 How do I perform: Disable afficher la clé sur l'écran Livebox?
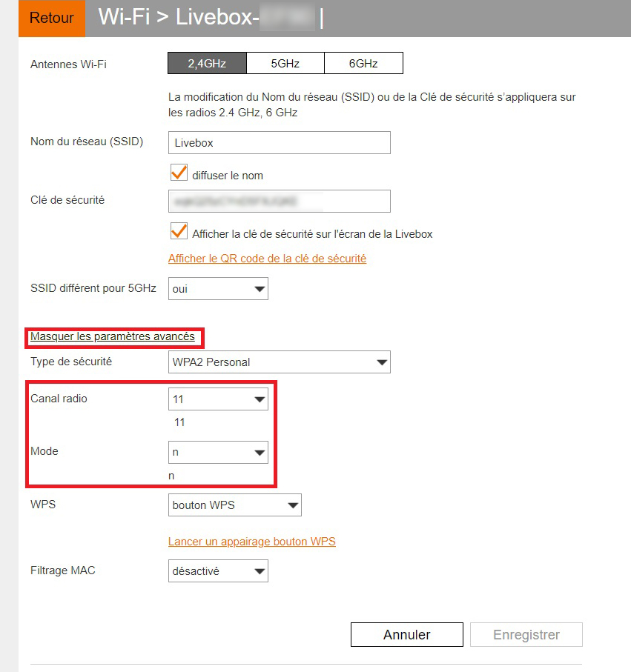click(178, 230)
